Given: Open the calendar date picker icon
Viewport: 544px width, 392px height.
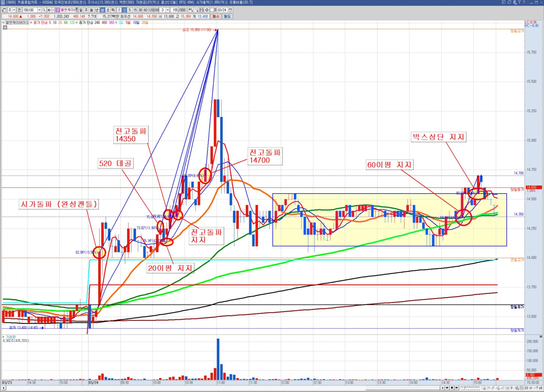Looking at the screenshot, I should coord(230,10).
